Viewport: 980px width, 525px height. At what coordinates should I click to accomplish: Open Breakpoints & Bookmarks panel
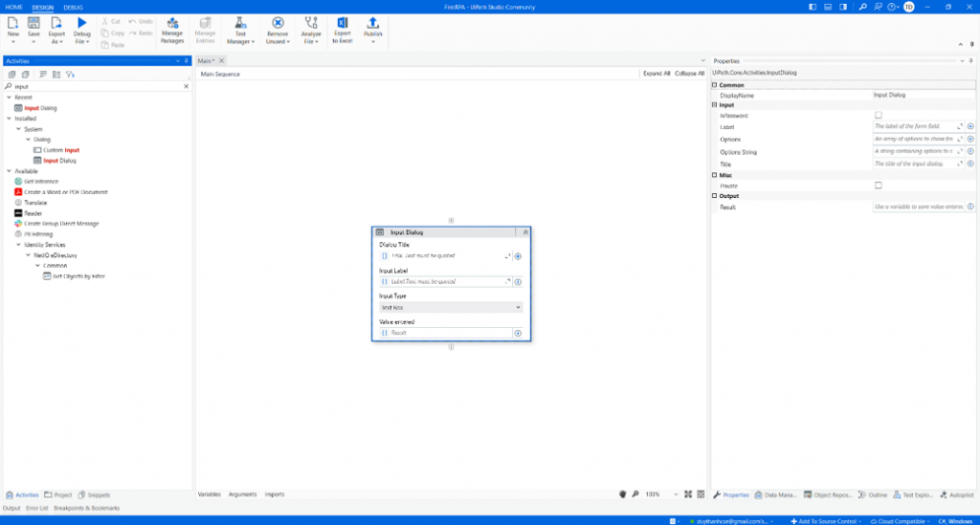[86, 508]
